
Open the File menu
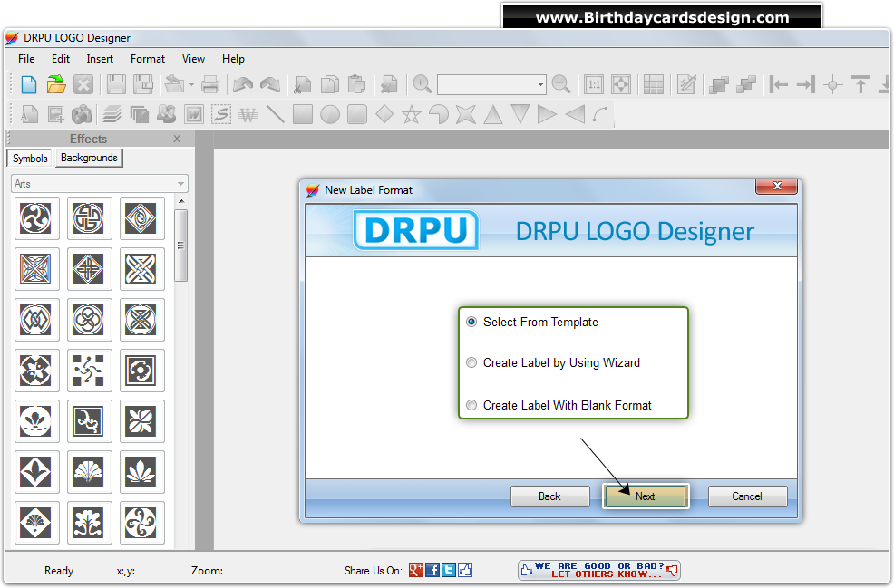tap(26, 59)
